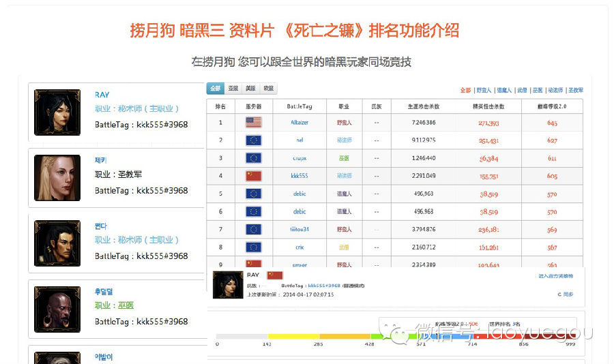Open the 펜다 hero name link
The image size is (614, 364).
point(101,226)
